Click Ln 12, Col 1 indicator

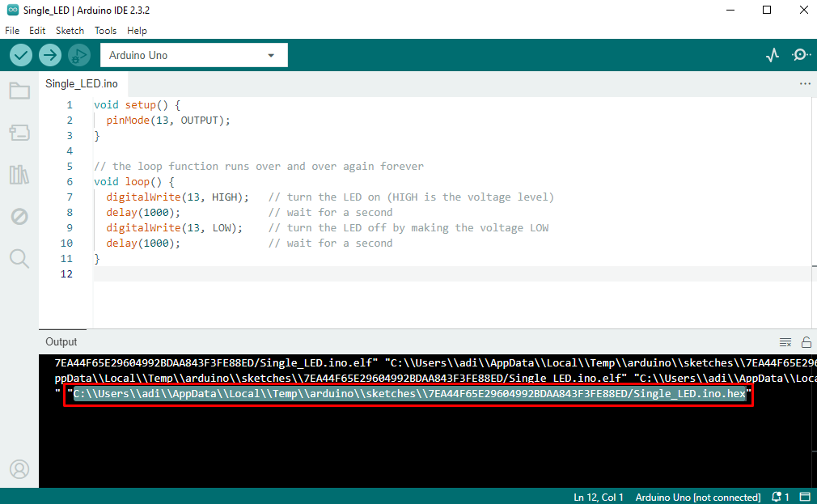[598, 497]
